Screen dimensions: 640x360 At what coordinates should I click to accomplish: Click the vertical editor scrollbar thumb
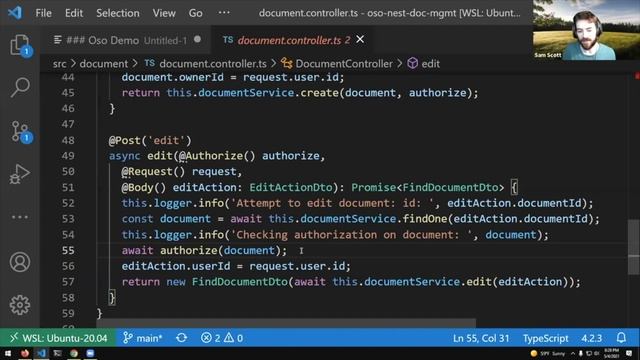[x=633, y=247]
